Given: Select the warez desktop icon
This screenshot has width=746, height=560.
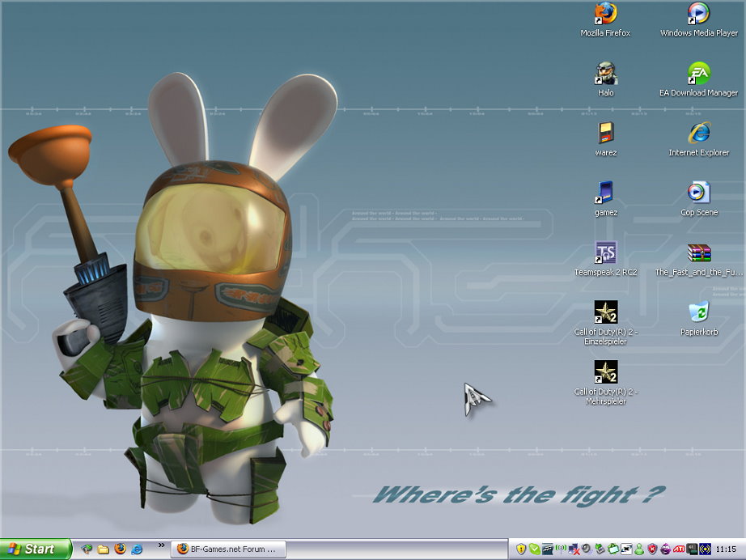Looking at the screenshot, I should tap(606, 139).
